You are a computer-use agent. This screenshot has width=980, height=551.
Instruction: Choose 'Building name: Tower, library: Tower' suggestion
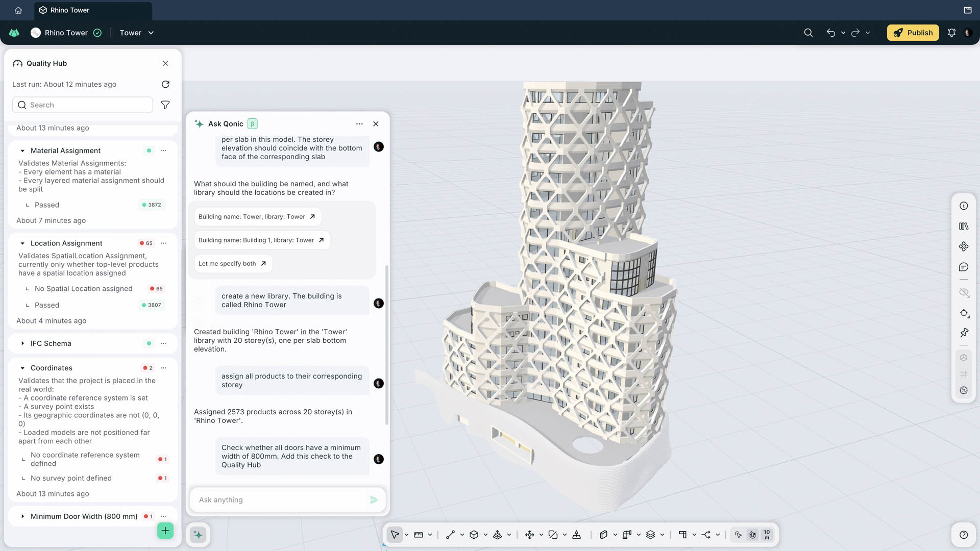pos(257,217)
